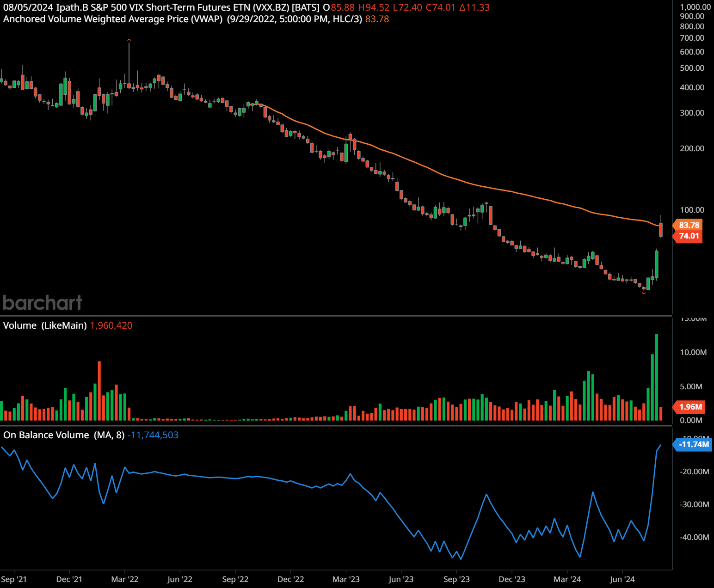Click the 1,000.00 price axis label

click(695, 7)
